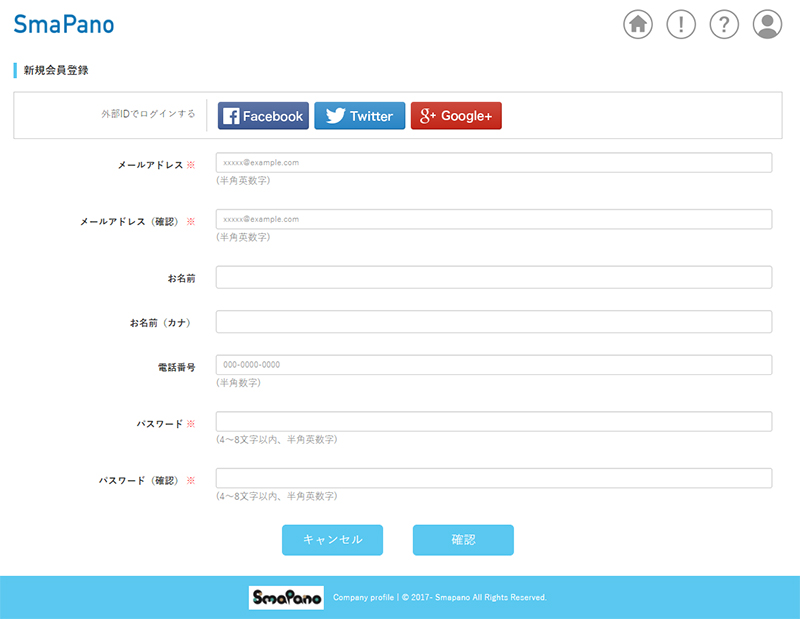Click into the お名前（カナ） text field

point(493,322)
